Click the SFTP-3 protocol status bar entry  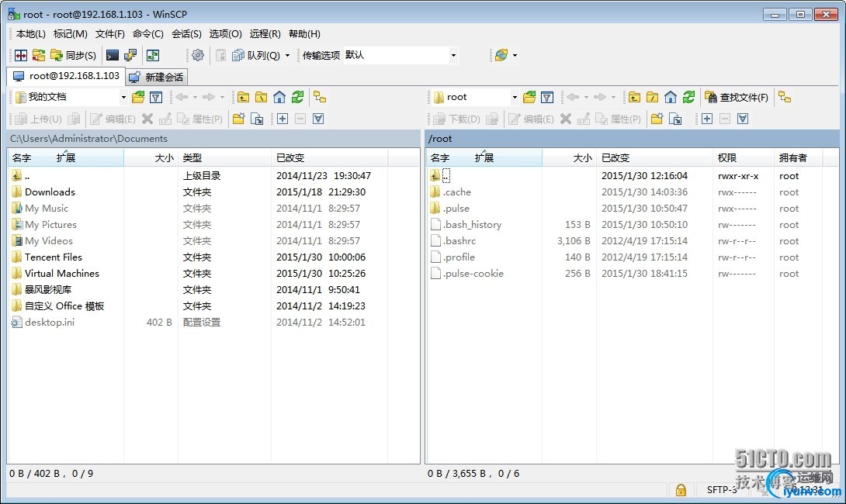(x=722, y=489)
